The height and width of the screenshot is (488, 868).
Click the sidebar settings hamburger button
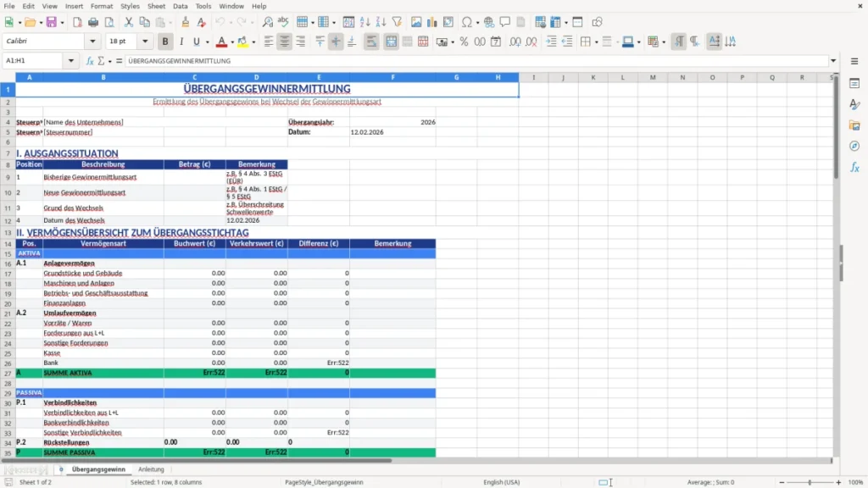[x=854, y=61]
